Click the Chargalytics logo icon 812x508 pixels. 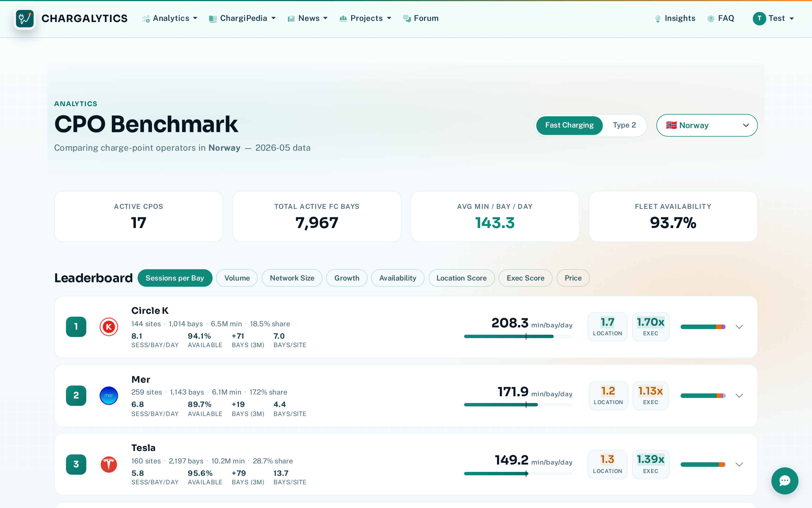click(x=25, y=18)
